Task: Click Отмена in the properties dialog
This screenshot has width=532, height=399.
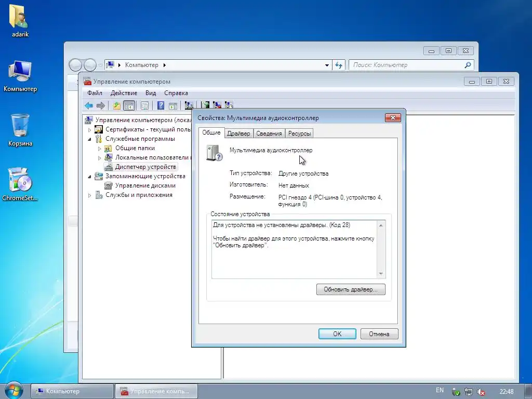Action: [x=379, y=334]
